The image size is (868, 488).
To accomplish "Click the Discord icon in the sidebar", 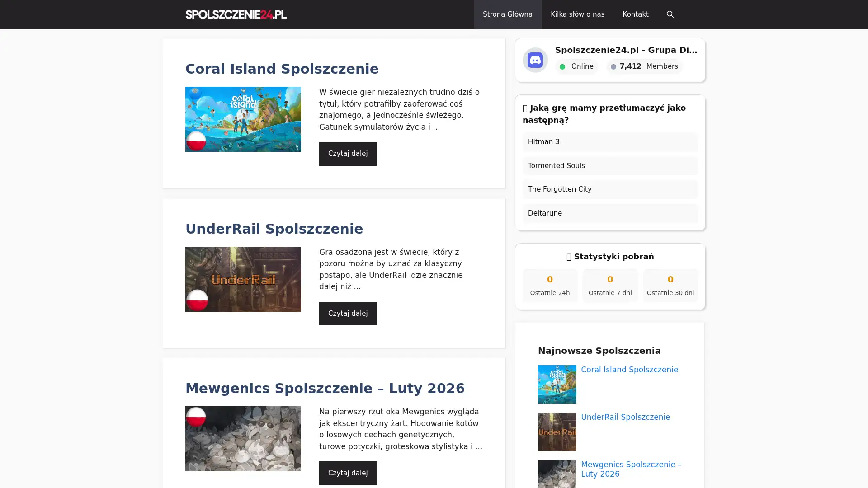I will [535, 60].
